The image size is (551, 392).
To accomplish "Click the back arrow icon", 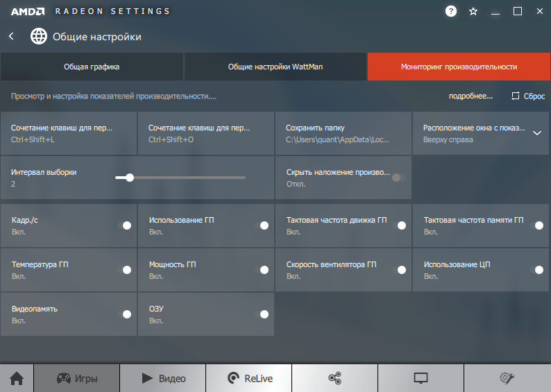I will click(x=11, y=36).
